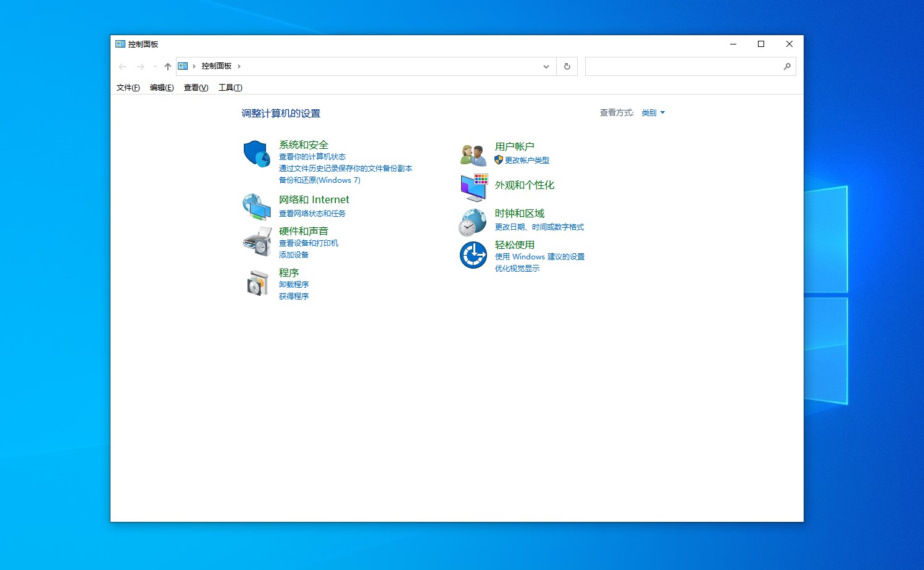Expand chevron after 控制面板 breadcrumb

(239, 66)
